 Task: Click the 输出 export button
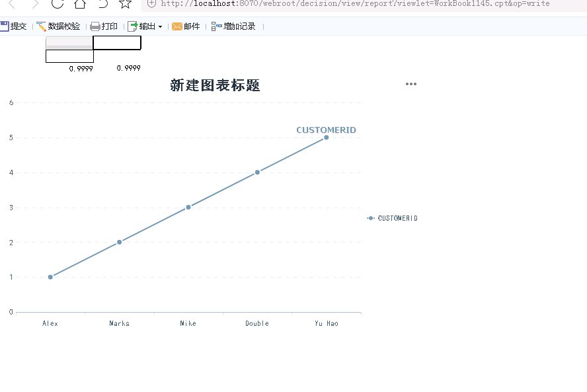point(141,26)
